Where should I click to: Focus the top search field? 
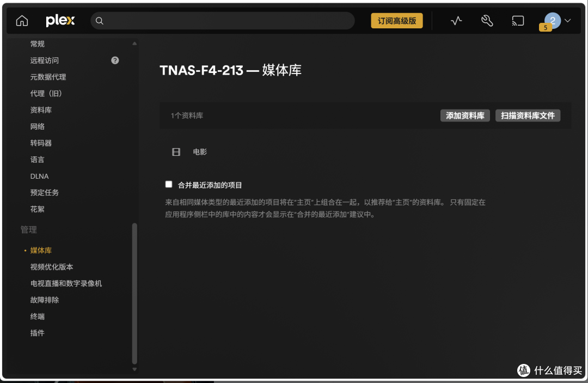click(x=222, y=21)
